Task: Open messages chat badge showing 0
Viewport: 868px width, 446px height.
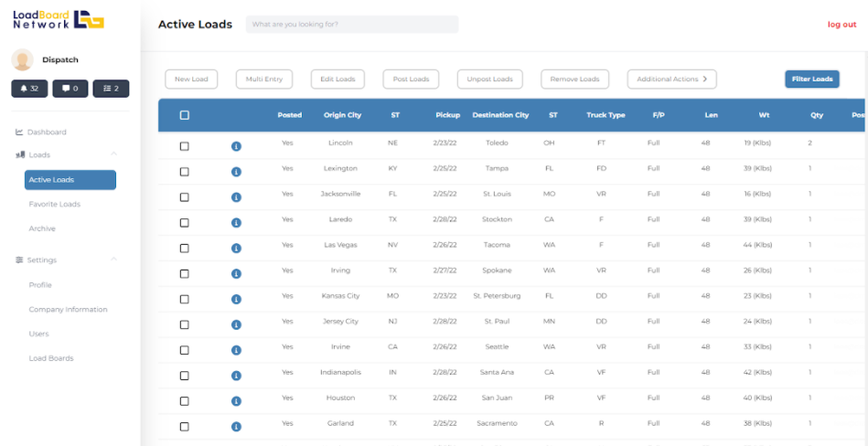Action: point(70,89)
